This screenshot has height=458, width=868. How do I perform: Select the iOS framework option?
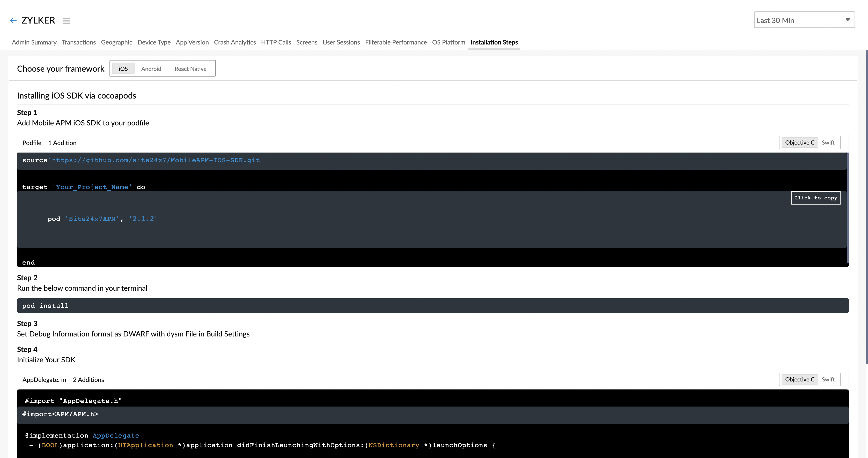click(x=123, y=69)
